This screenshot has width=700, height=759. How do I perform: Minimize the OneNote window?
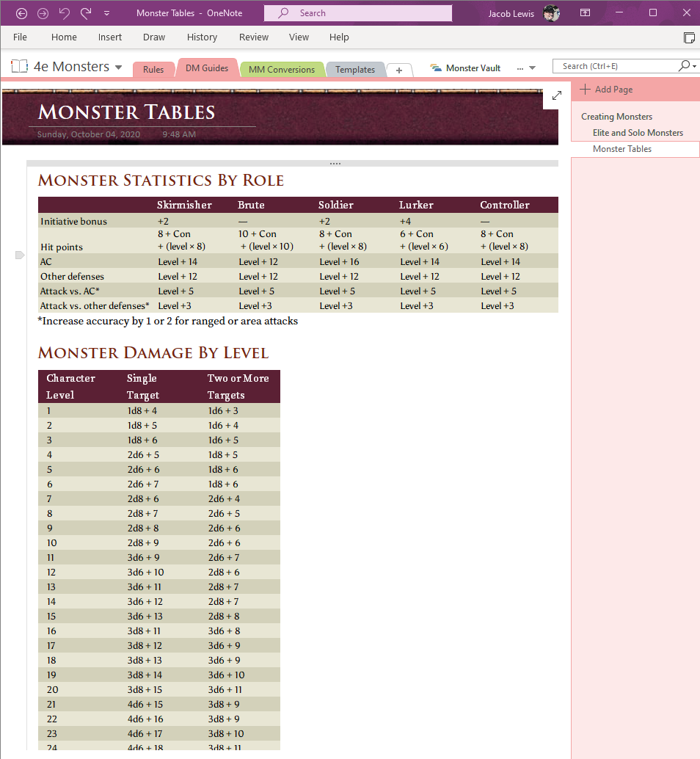[619, 13]
